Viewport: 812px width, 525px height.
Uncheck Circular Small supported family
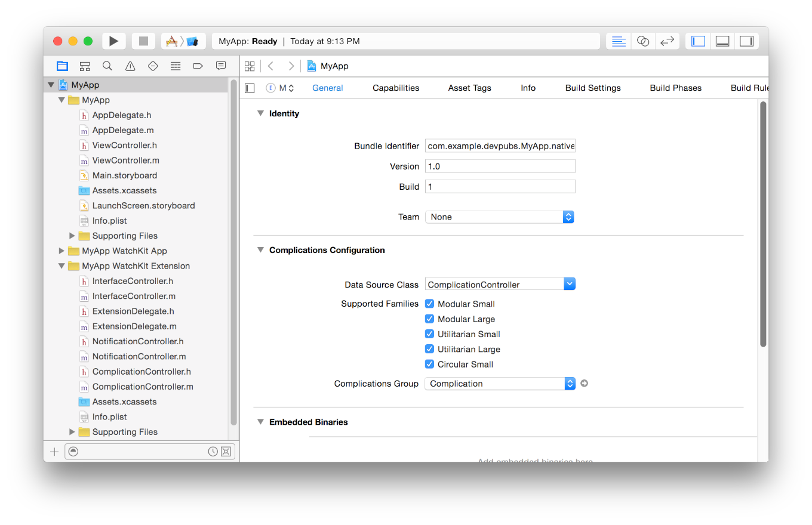tap(429, 364)
